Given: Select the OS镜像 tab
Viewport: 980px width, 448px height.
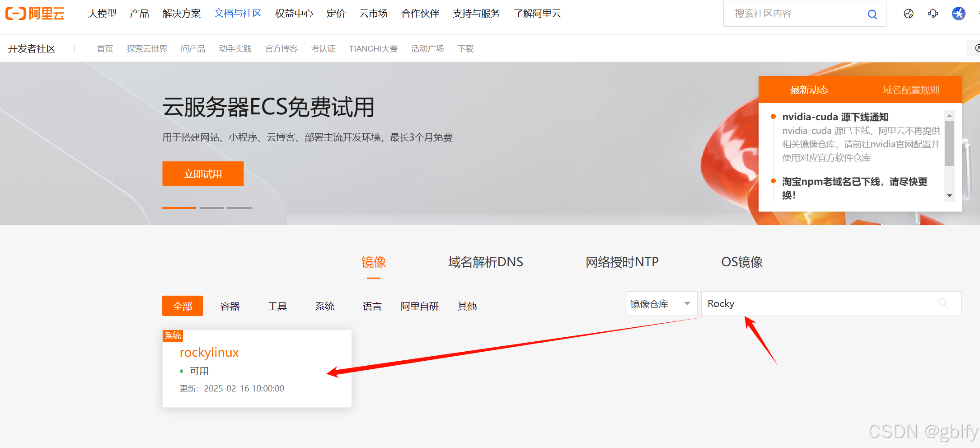Looking at the screenshot, I should tap(741, 262).
